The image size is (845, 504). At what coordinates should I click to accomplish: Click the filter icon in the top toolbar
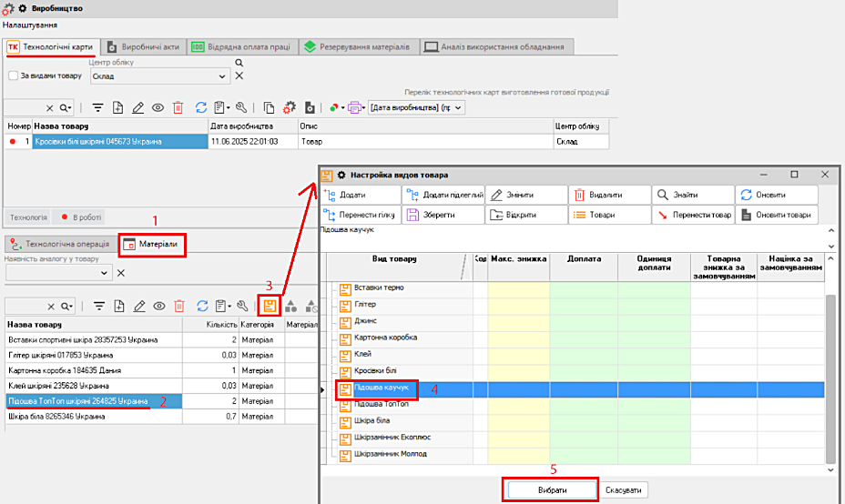point(97,107)
